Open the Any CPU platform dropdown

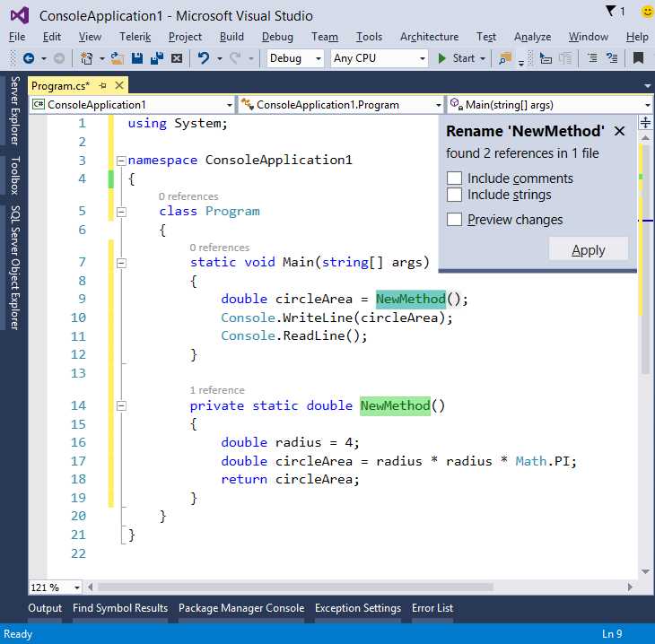coord(379,58)
